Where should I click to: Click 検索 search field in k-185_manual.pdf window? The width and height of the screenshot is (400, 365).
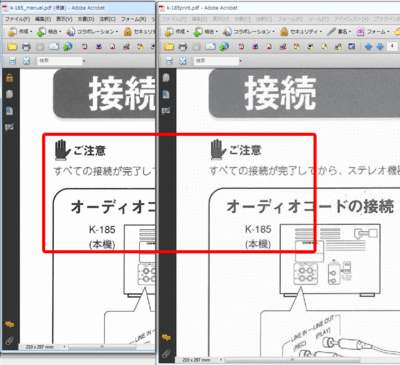60,61
